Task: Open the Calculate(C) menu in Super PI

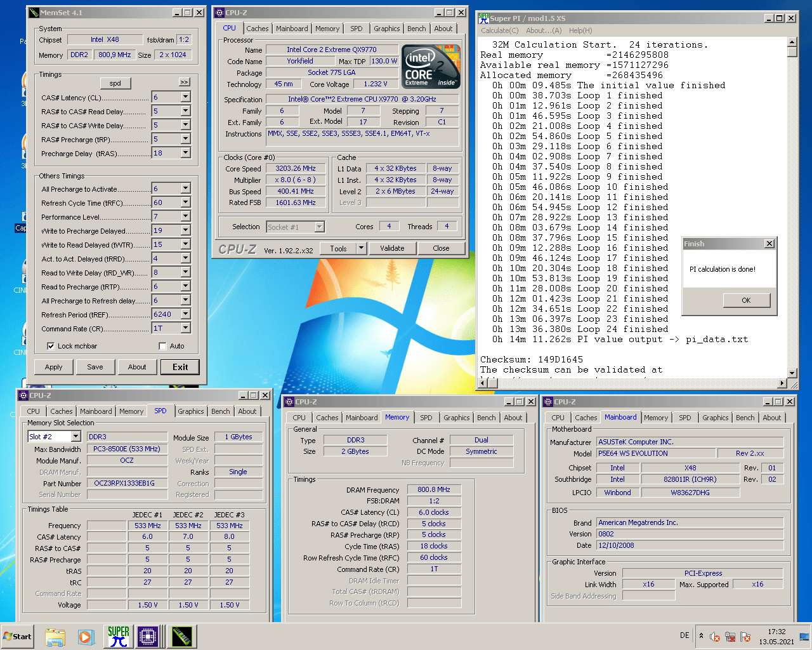Action: (x=499, y=30)
